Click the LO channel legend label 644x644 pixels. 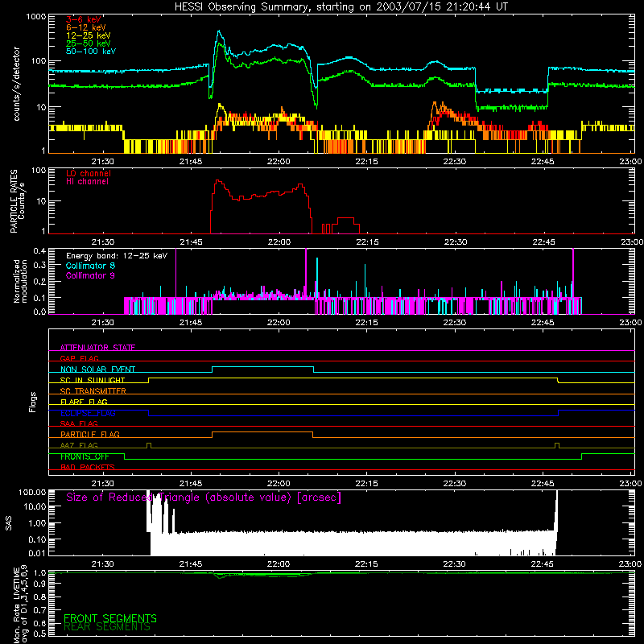tap(89, 173)
